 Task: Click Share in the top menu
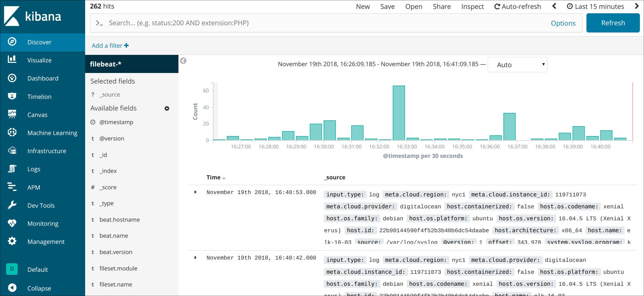[442, 6]
